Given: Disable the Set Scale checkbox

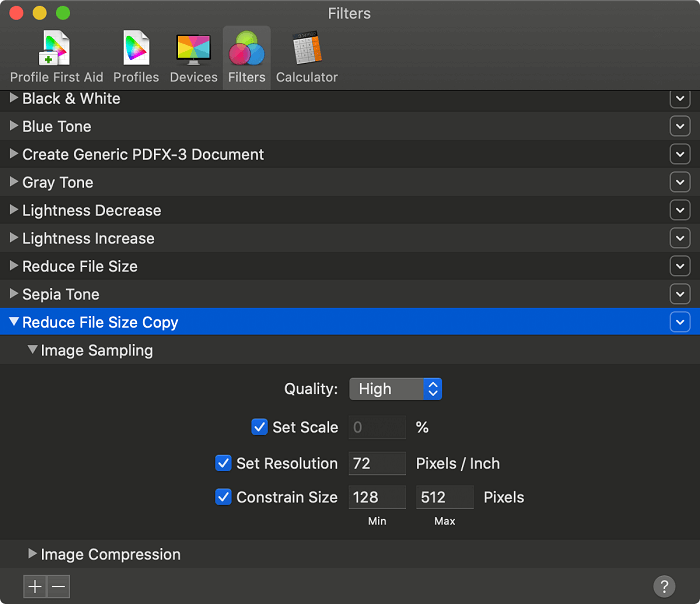Looking at the screenshot, I should (260, 427).
